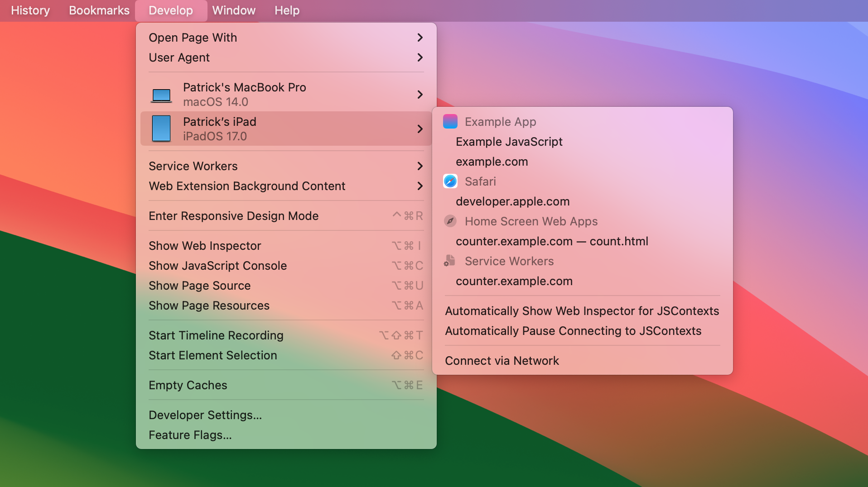
Task: Open the Window menu
Action: 234,10
